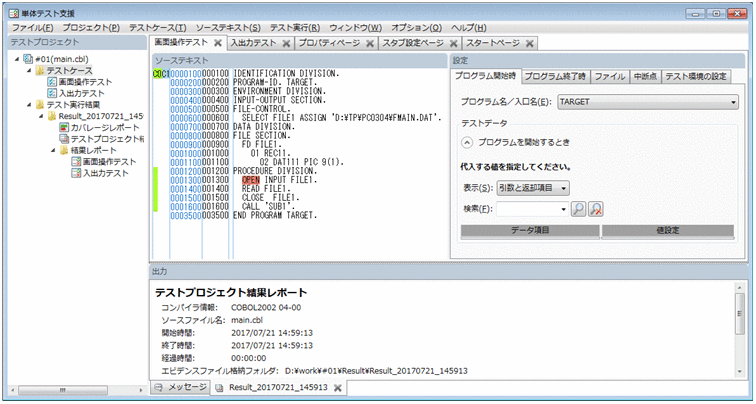Switch to the 入出力テスト tab
Image resolution: width=756 pixels, height=404 pixels.
point(253,43)
